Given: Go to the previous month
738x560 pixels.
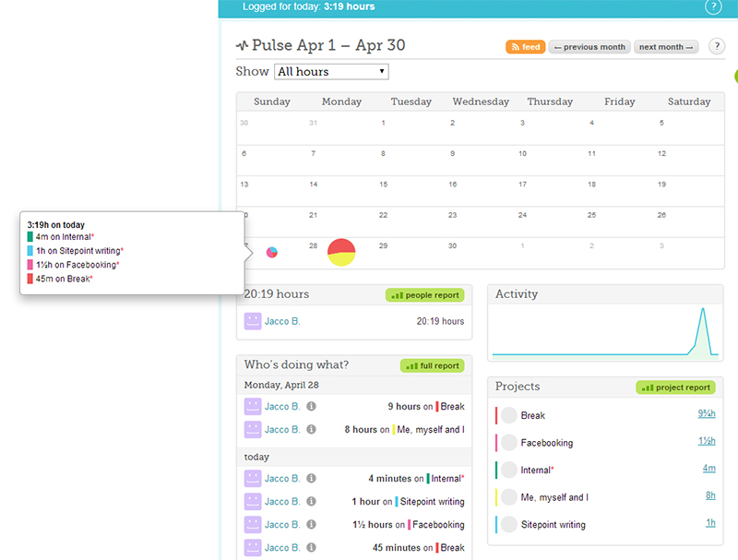Looking at the screenshot, I should 589,47.
